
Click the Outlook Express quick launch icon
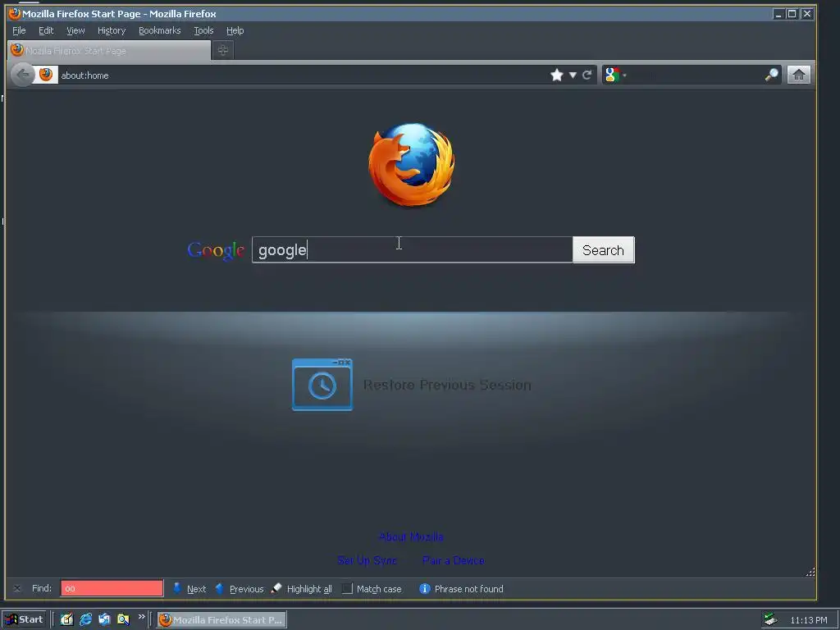(104, 619)
